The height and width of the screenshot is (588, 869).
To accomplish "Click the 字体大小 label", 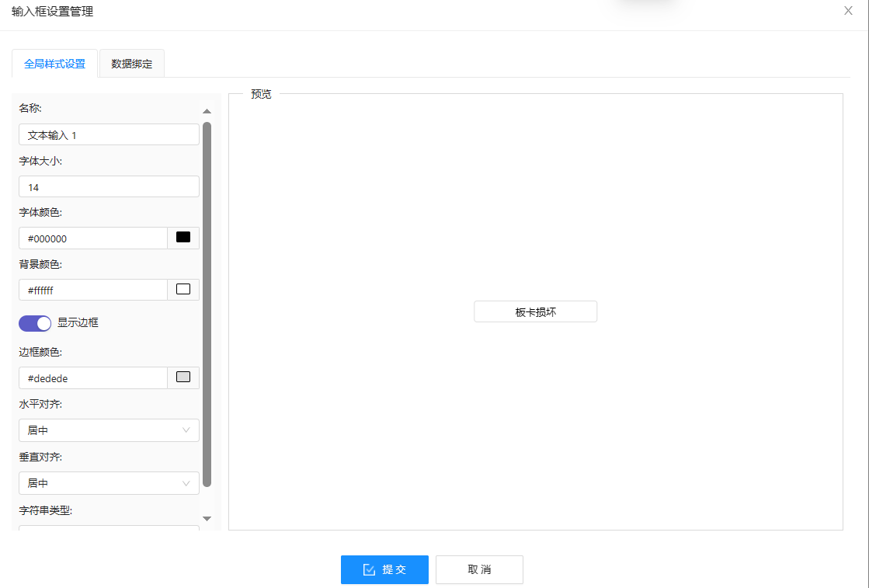I will coord(40,162).
